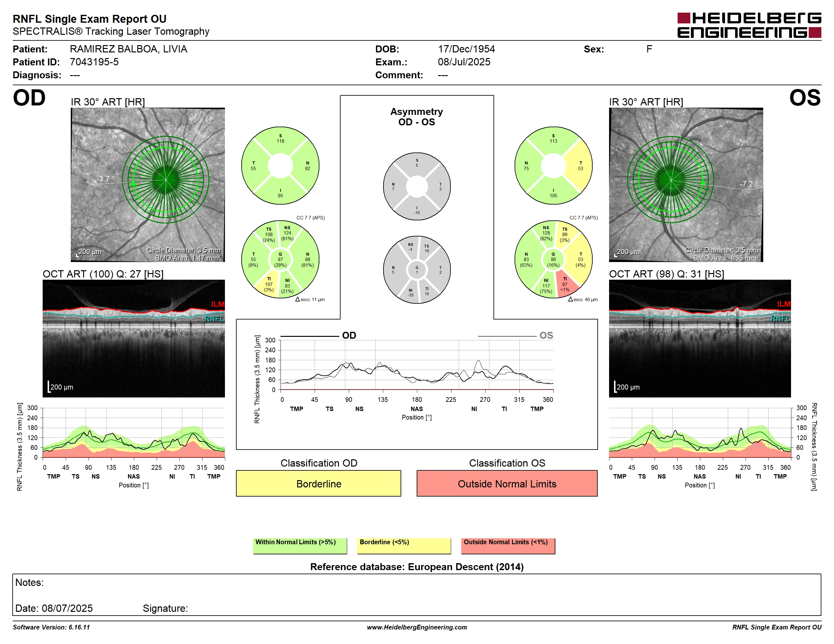
Task: Open the www.HeidelbergEngineering.com link
Action: click(417, 627)
